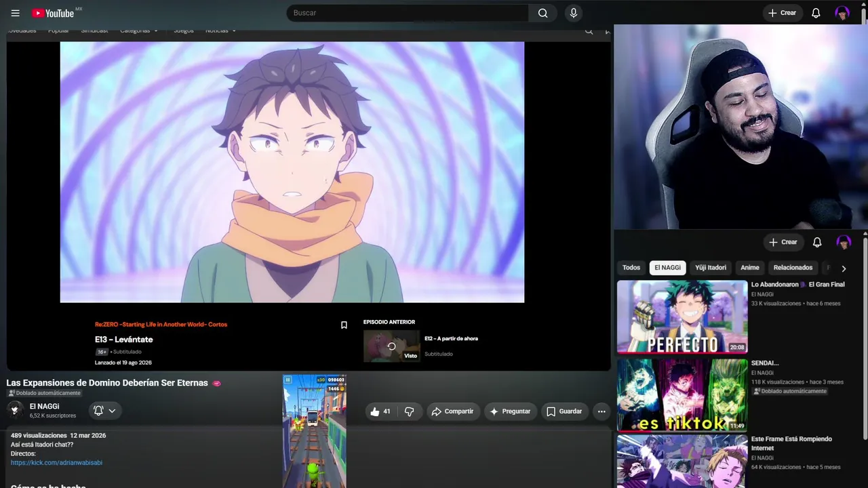Select the Anime filter chip

[750, 268]
